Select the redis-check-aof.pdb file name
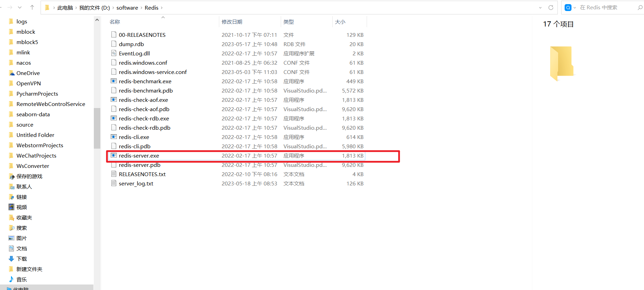Viewport: 644px width, 290px height. (144, 109)
